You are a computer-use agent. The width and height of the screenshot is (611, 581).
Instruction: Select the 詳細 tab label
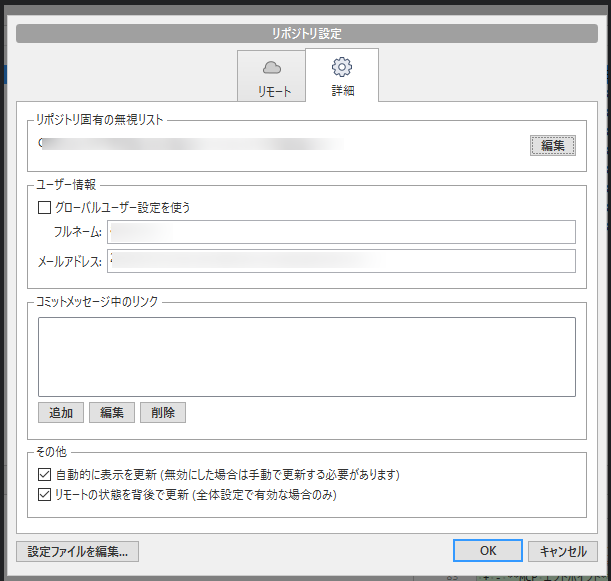342,91
